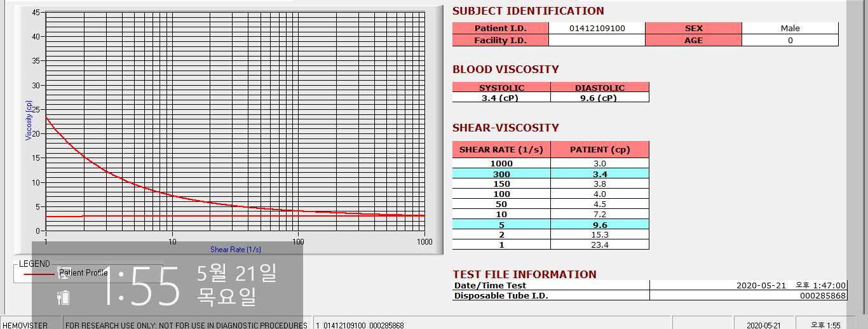Click the FOR RESEARCH USE ONLY status message
This screenshot has height=329, width=868.
(x=186, y=325)
